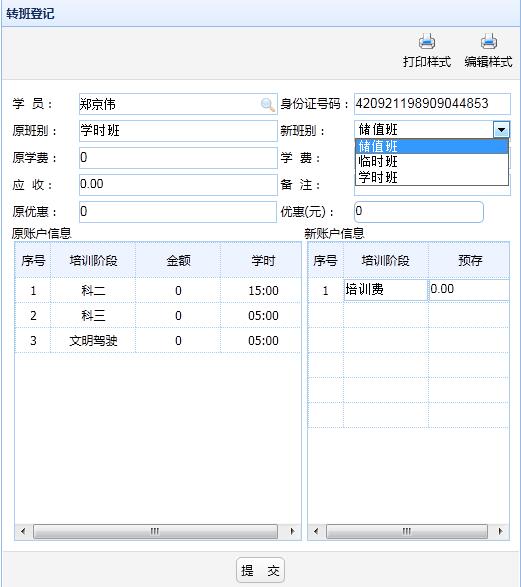Collapse the 新班别 dropdown arrow
The height and width of the screenshot is (587, 521).
pos(501,130)
